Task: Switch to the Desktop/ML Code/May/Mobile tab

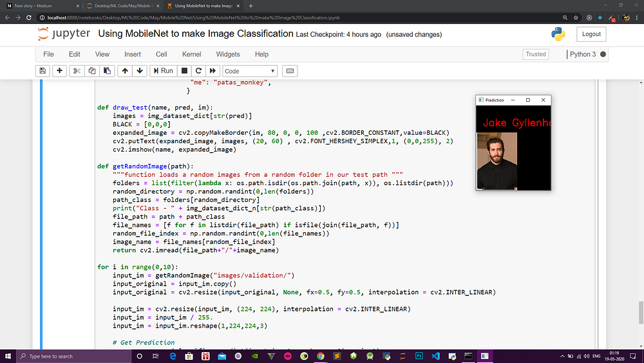Action: [122, 6]
